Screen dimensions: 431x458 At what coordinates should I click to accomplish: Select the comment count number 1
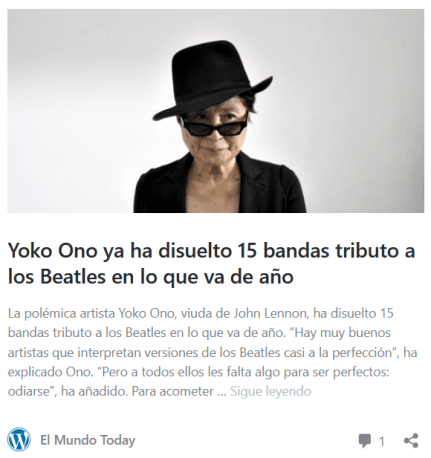click(382, 441)
